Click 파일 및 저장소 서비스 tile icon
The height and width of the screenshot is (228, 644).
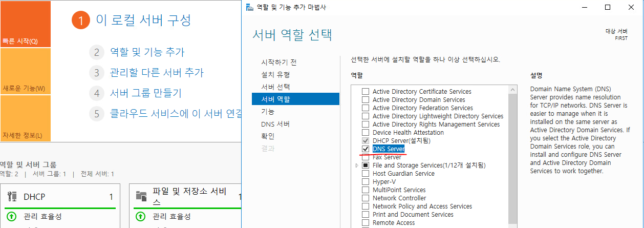point(141,196)
